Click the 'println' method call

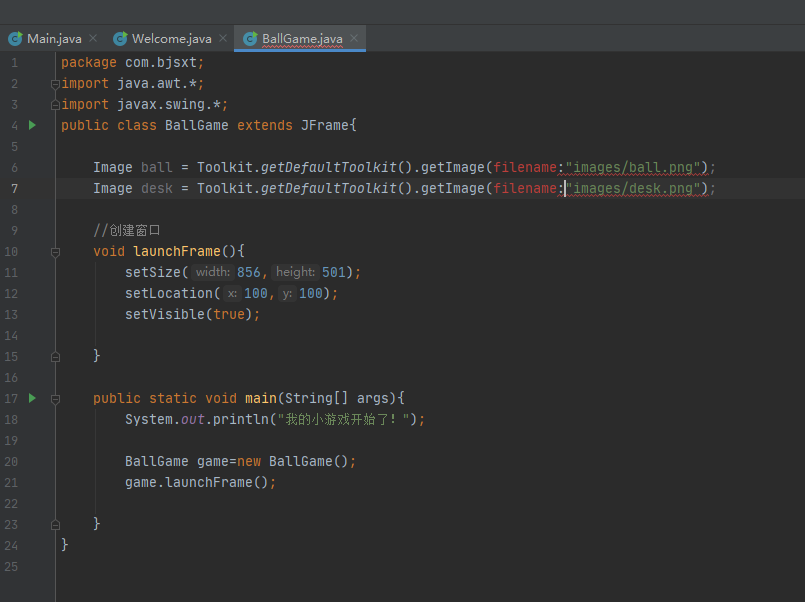coord(241,420)
